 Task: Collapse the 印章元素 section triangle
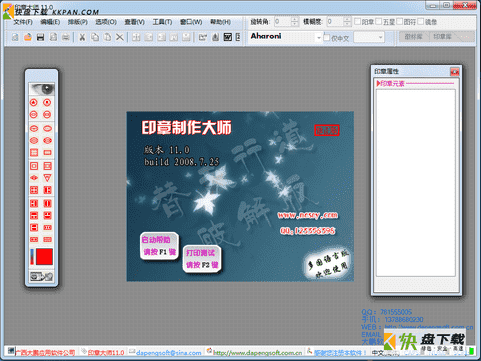[x=378, y=83]
